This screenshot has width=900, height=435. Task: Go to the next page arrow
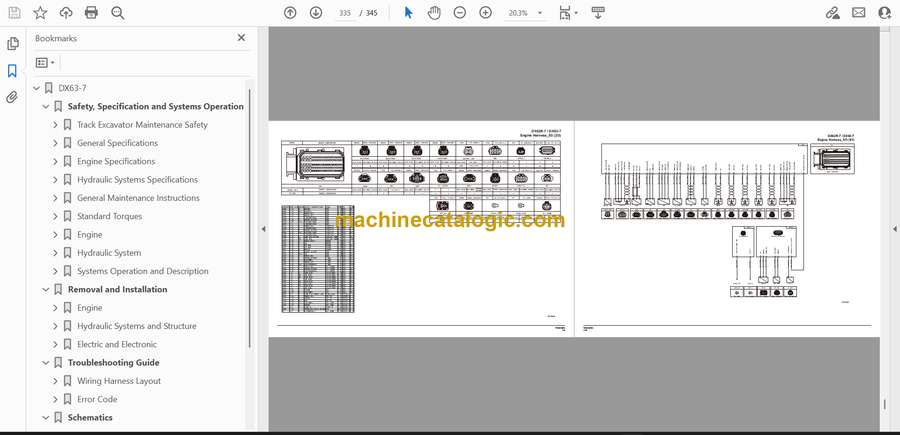pos(316,13)
